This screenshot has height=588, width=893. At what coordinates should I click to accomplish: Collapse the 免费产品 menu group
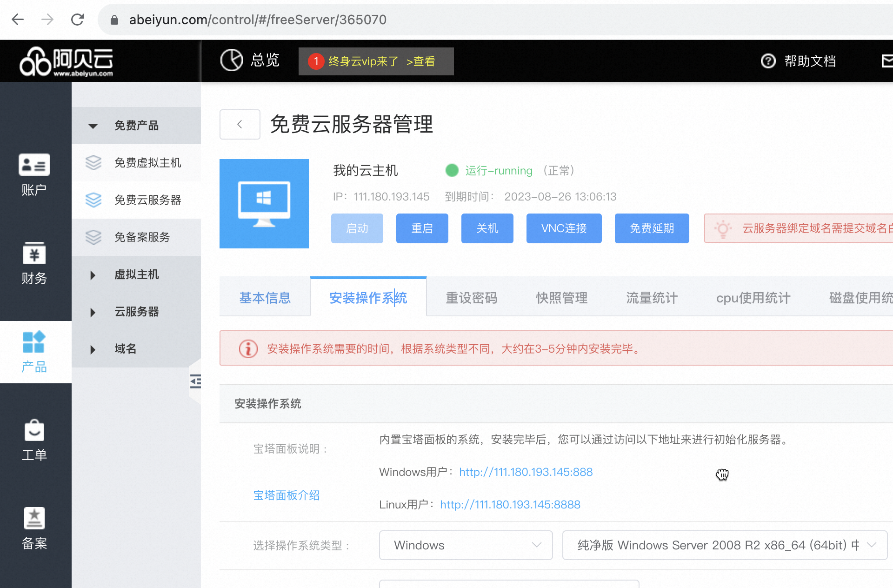pyautogui.click(x=93, y=126)
